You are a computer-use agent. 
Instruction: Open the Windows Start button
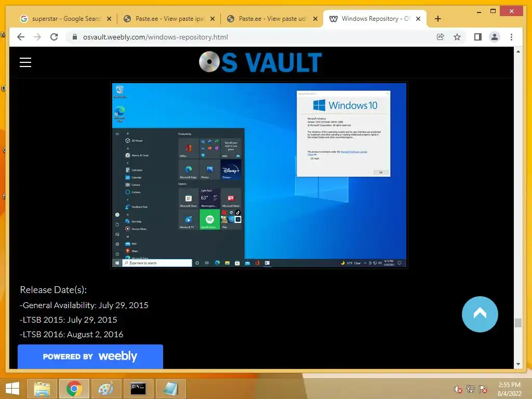(12, 389)
